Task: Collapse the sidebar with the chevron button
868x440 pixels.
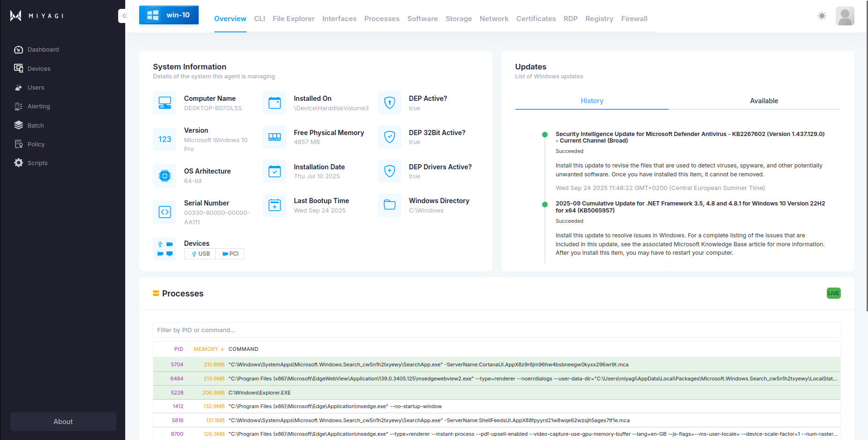Action: (x=125, y=16)
